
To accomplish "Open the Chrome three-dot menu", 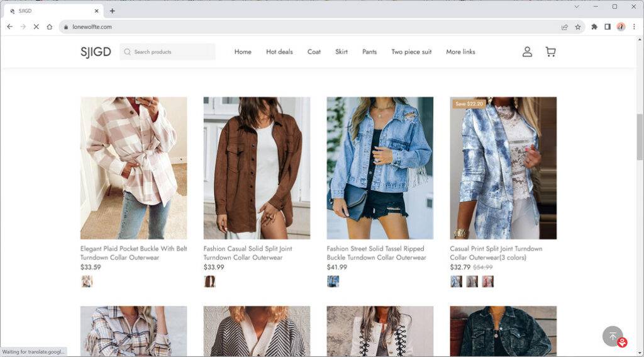I will click(x=634, y=26).
